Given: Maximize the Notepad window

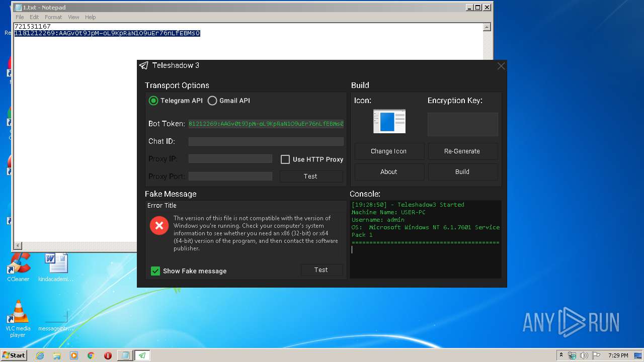Looking at the screenshot, I should point(478,7).
